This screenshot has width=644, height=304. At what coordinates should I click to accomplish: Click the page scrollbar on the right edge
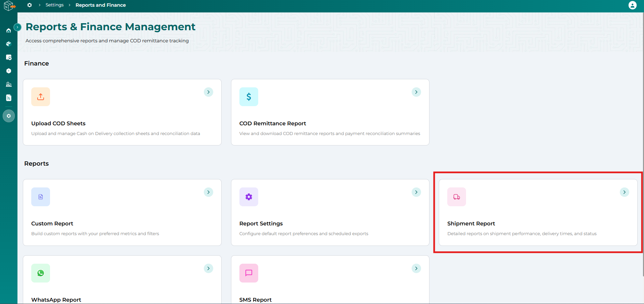[x=643, y=144]
